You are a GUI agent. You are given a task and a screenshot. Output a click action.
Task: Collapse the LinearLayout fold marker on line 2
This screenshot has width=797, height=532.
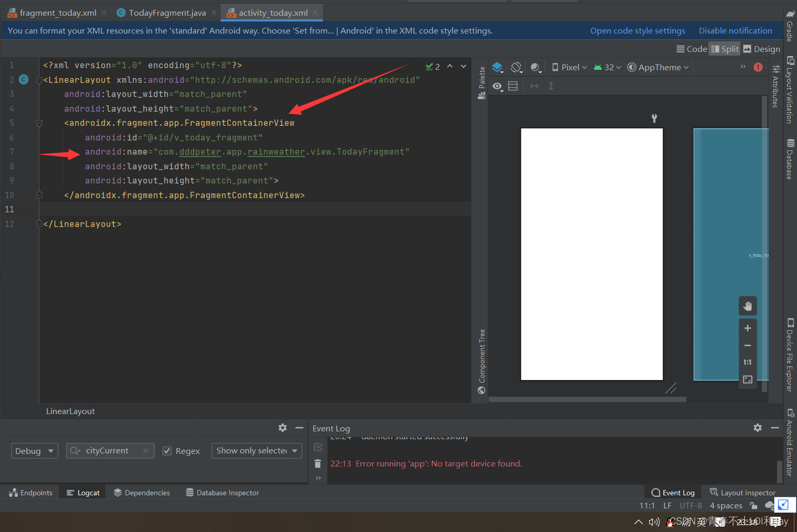[39, 80]
